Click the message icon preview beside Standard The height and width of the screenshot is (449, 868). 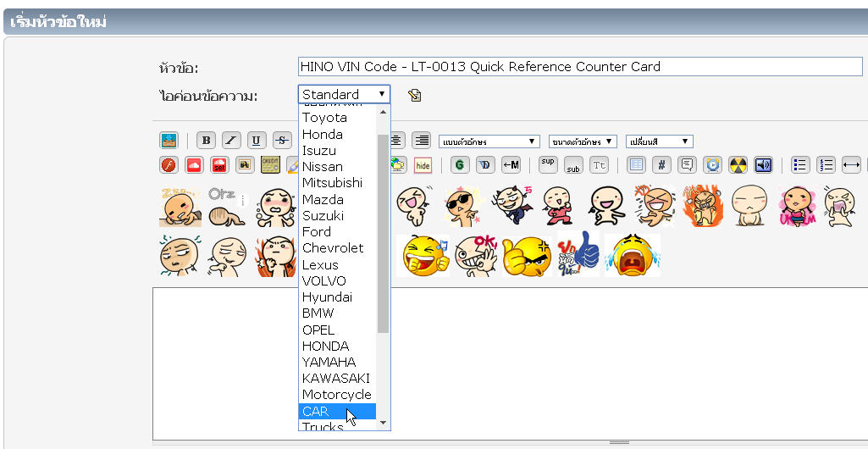tap(414, 95)
